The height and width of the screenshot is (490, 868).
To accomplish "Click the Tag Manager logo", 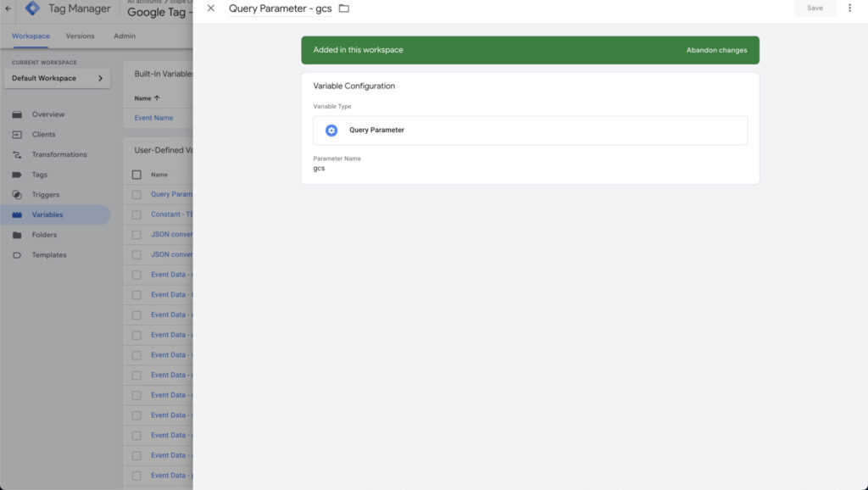I will [32, 8].
